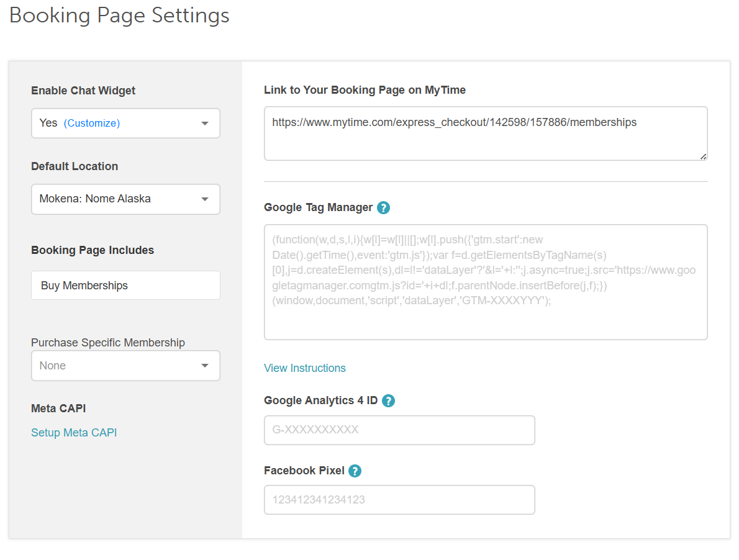This screenshot has width=739, height=560.
Task: Open the Purchase Specific Membership dropdown
Action: click(x=125, y=366)
